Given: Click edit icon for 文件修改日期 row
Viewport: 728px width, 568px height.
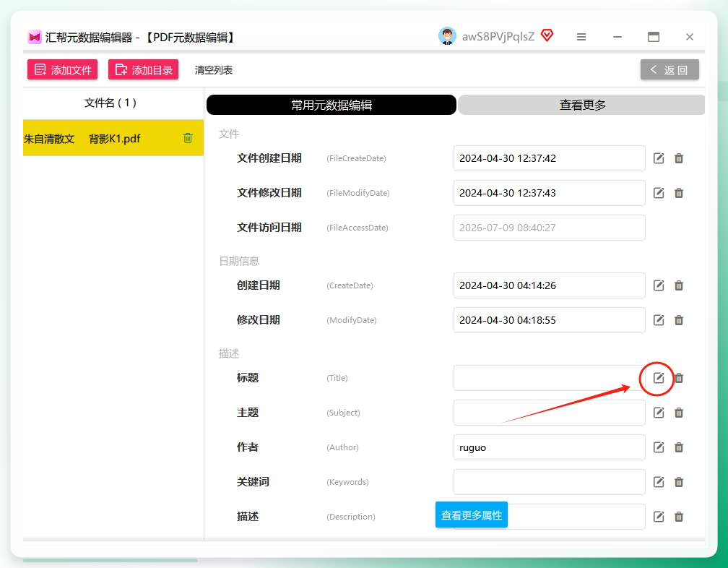Looking at the screenshot, I should click(659, 193).
